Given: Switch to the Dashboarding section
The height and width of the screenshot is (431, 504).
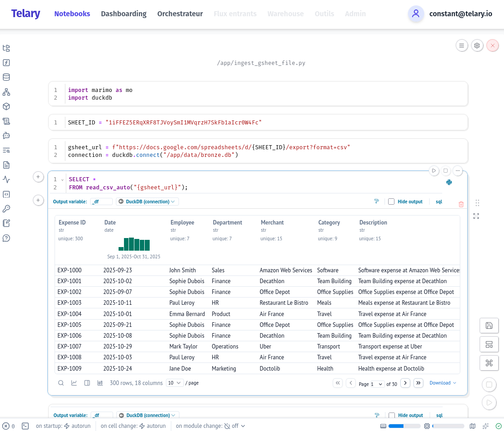Looking at the screenshot, I should coord(124,14).
